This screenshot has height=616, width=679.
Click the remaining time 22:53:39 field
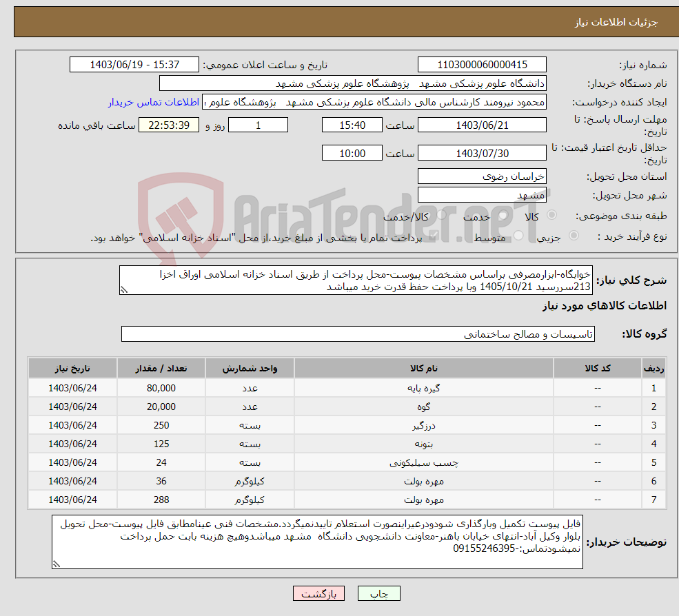pyautogui.click(x=169, y=125)
